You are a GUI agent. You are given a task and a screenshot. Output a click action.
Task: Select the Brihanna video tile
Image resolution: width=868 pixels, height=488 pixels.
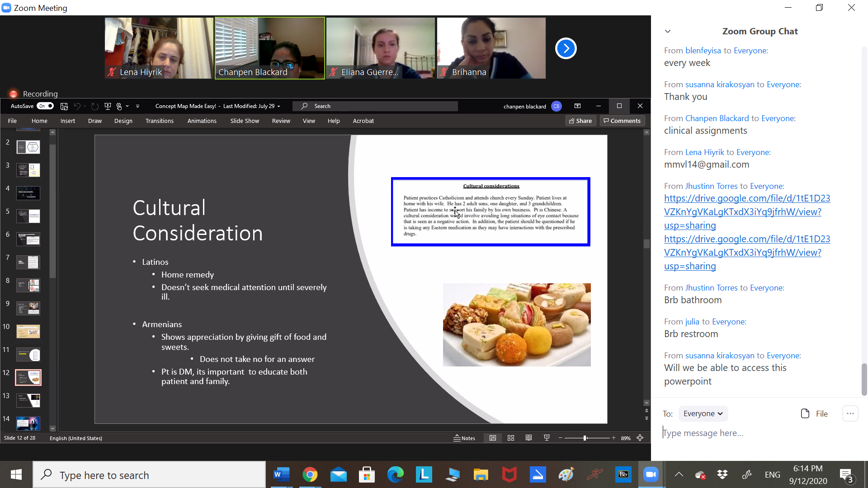coord(491,48)
